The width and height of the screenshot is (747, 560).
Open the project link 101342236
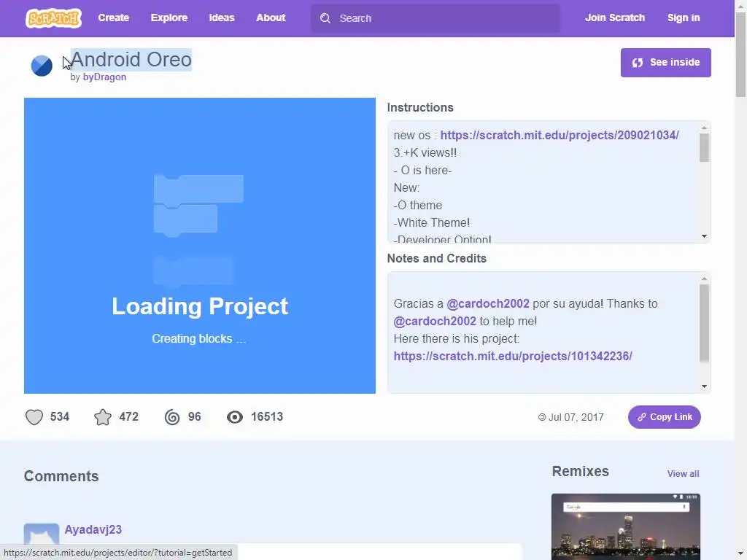513,356
